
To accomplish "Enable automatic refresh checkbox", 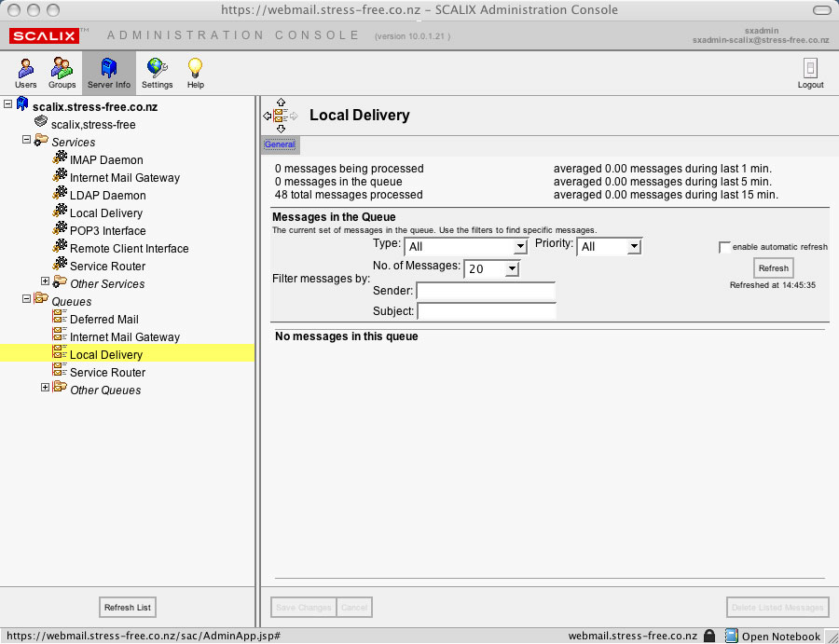I will click(x=724, y=247).
